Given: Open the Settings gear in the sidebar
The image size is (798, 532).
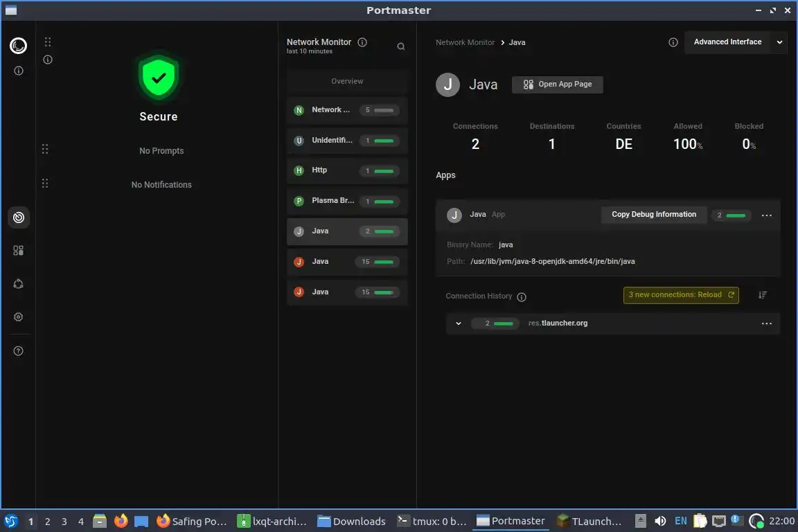Looking at the screenshot, I should tap(18, 317).
